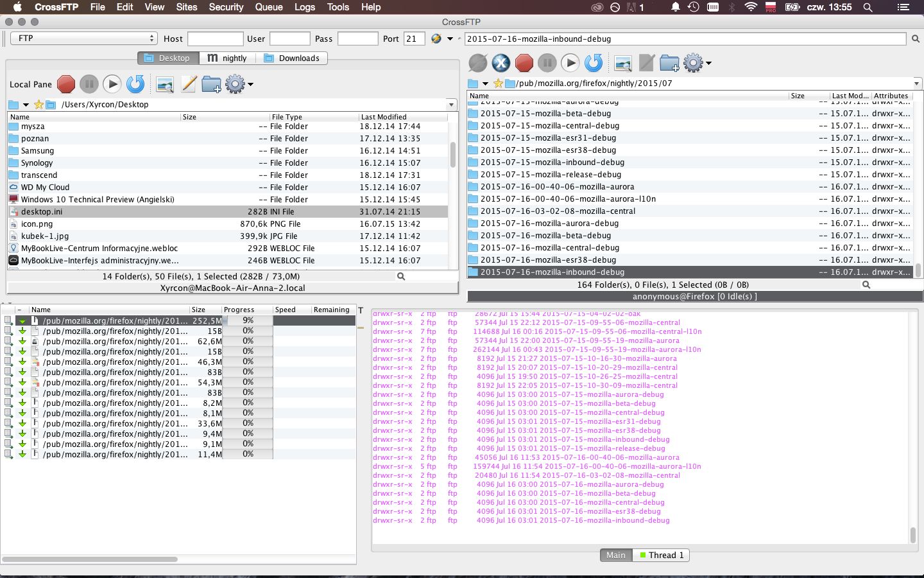This screenshot has width=924, height=578.
Task: Select the Synology folder in local pane
Action: 227,163
